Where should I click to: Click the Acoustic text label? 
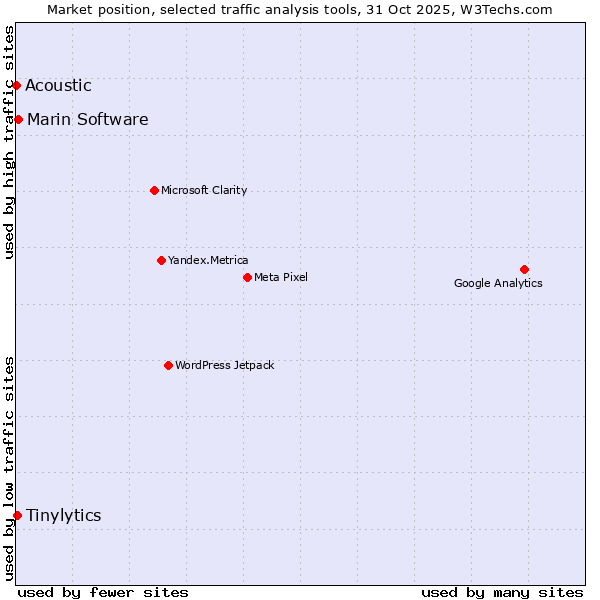(x=58, y=86)
